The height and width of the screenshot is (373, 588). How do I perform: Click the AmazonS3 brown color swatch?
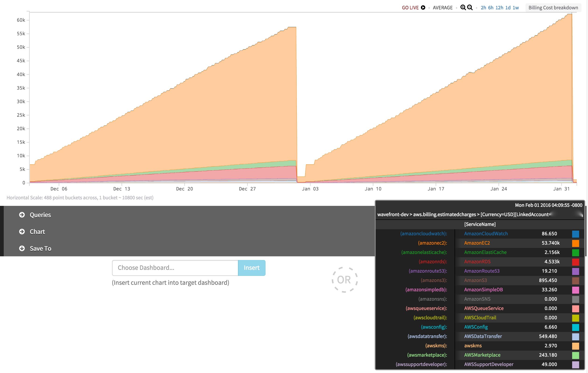(x=576, y=281)
